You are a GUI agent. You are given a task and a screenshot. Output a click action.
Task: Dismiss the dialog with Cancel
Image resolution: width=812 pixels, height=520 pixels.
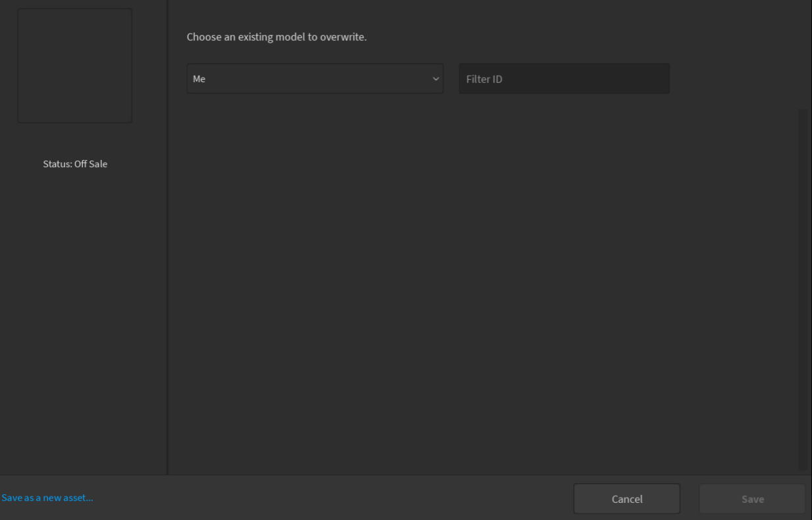click(x=626, y=498)
